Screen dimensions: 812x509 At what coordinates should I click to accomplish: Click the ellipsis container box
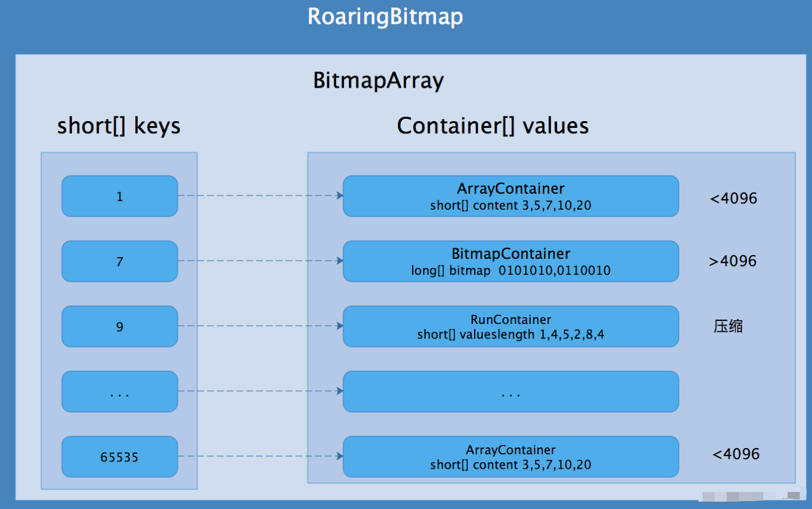tap(511, 391)
